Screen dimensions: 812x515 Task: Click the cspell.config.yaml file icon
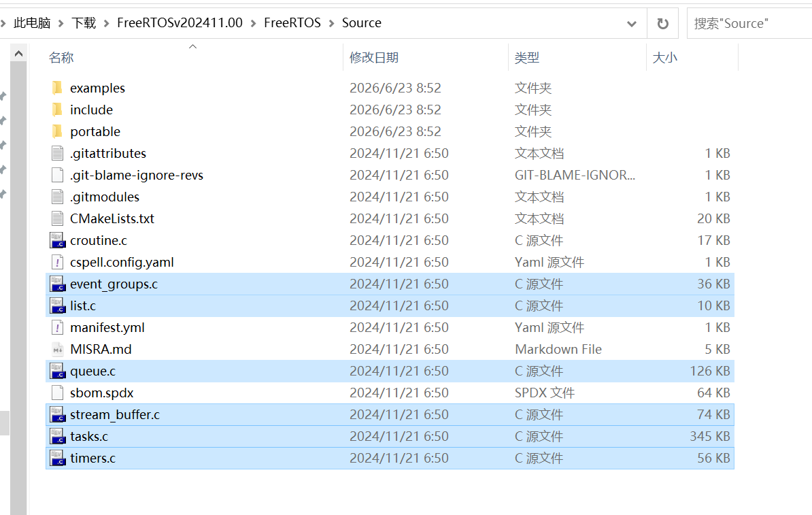click(58, 262)
